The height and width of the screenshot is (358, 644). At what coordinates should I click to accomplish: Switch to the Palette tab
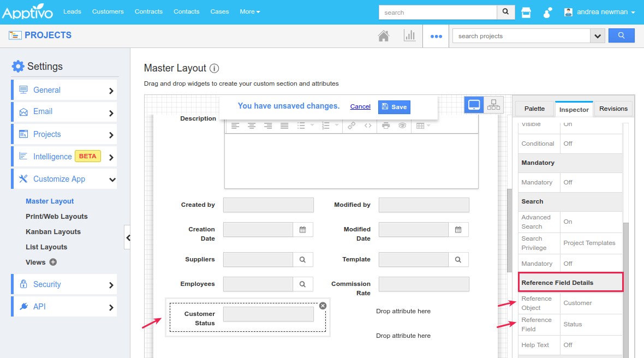[x=534, y=109]
